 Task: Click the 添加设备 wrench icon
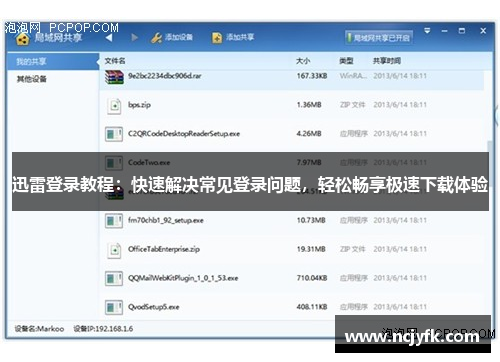[x=156, y=38]
